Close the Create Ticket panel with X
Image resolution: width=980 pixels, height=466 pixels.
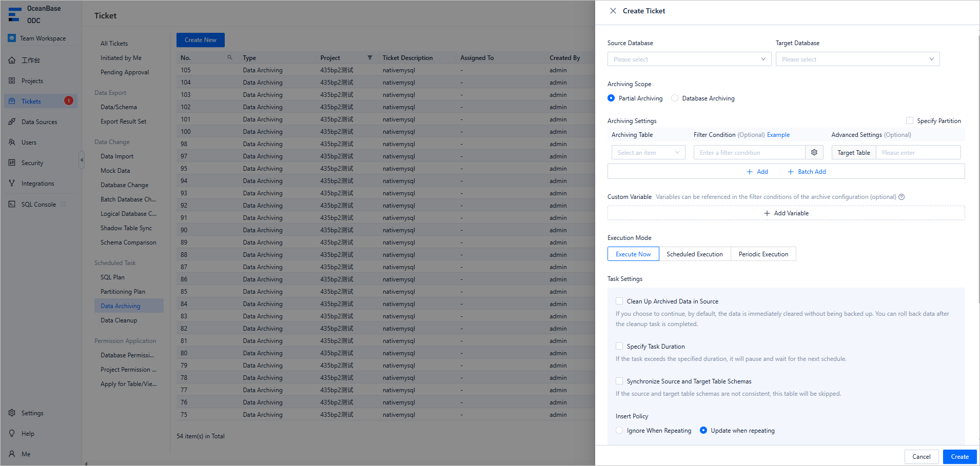(613, 11)
